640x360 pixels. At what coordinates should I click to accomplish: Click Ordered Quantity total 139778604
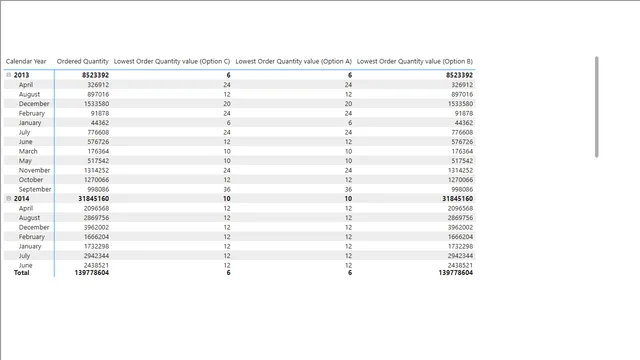[92, 273]
